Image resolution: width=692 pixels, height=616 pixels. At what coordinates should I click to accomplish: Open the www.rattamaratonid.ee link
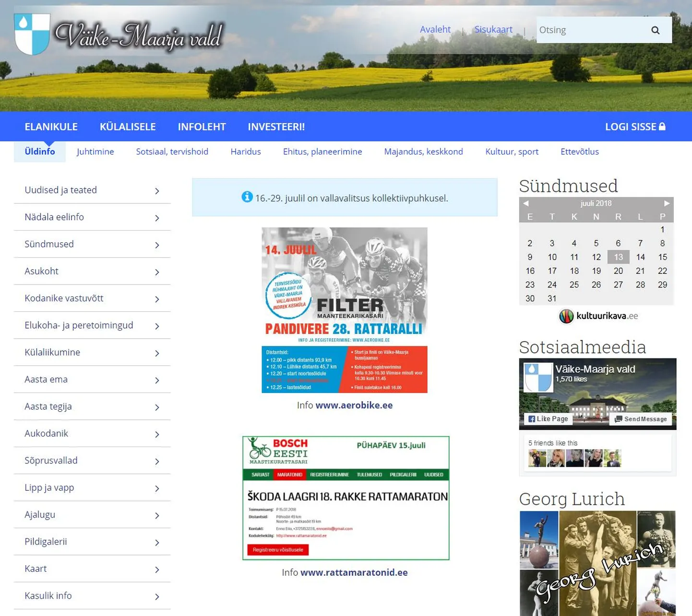coord(354,572)
